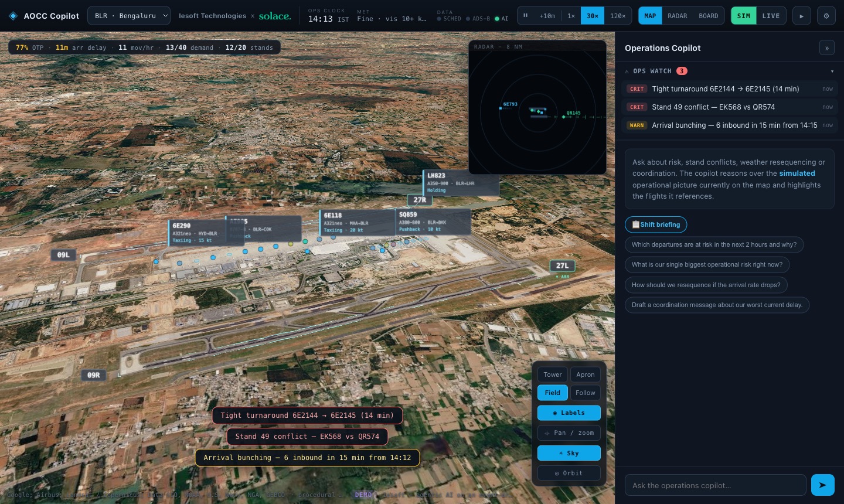Ask about single biggest operational risk
844x504 pixels.
(x=707, y=264)
